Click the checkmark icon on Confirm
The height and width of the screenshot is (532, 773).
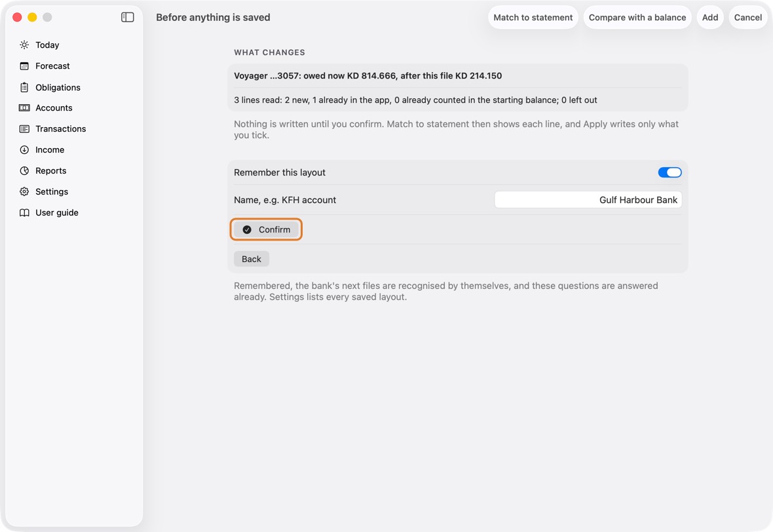coord(247,230)
